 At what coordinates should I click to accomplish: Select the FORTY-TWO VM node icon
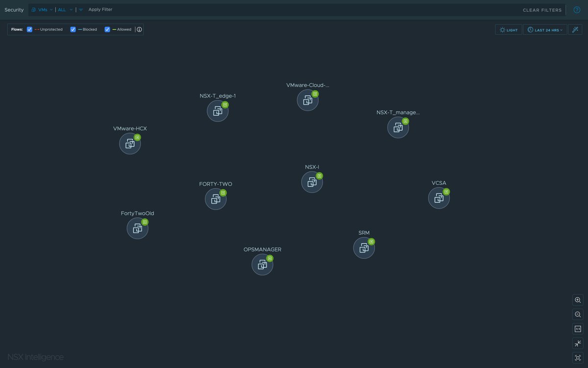[x=216, y=199]
